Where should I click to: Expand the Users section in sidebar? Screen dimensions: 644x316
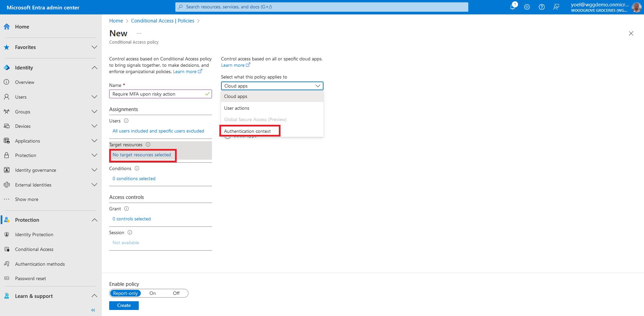coord(94,97)
